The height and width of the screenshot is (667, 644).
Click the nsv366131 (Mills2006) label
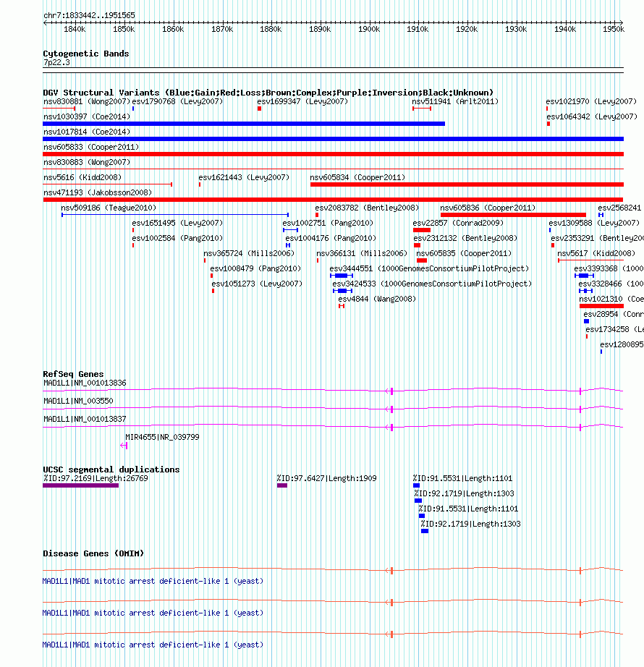click(x=362, y=253)
